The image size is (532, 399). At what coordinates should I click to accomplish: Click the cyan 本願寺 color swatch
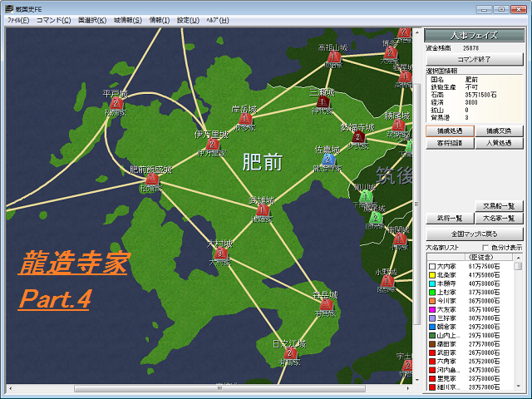(432, 283)
